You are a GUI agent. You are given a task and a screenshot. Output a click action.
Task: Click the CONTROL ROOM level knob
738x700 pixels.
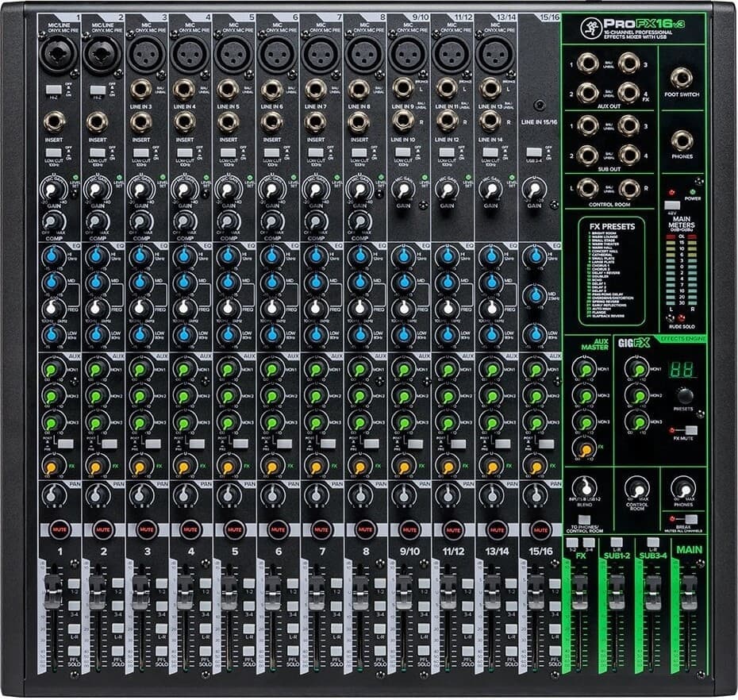coord(636,486)
